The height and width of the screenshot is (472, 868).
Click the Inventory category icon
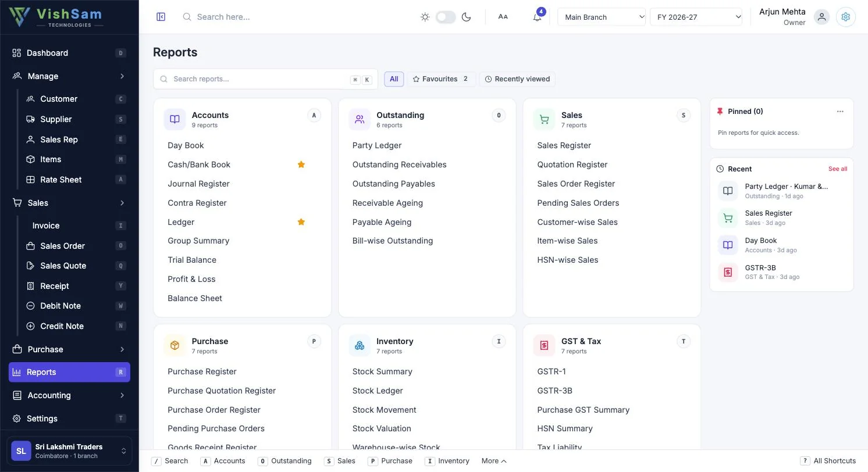point(360,345)
